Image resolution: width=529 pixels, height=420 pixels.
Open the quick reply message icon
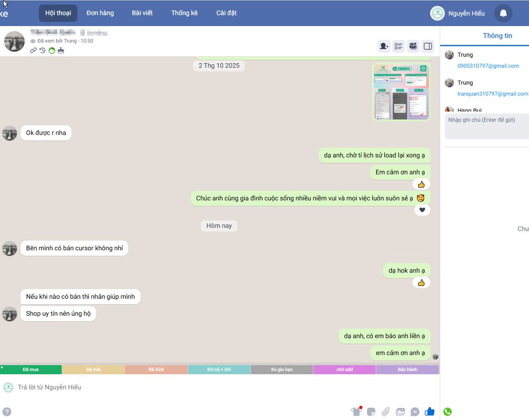[x=415, y=411]
